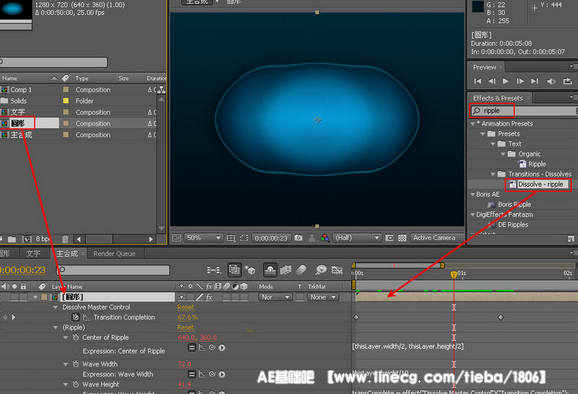Take a snapshot with the camera icon
The image size is (578, 394).
click(x=299, y=238)
